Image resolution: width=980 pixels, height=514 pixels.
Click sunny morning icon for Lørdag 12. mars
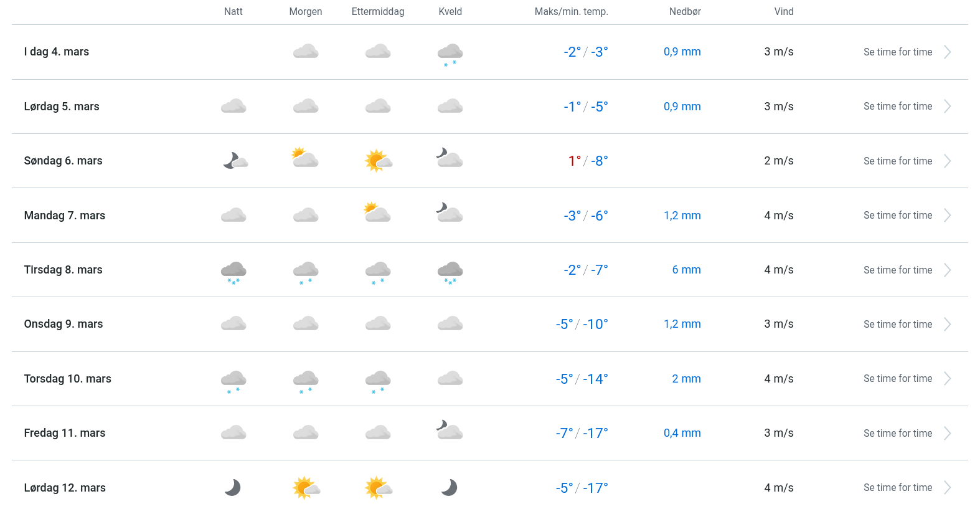[x=306, y=487]
